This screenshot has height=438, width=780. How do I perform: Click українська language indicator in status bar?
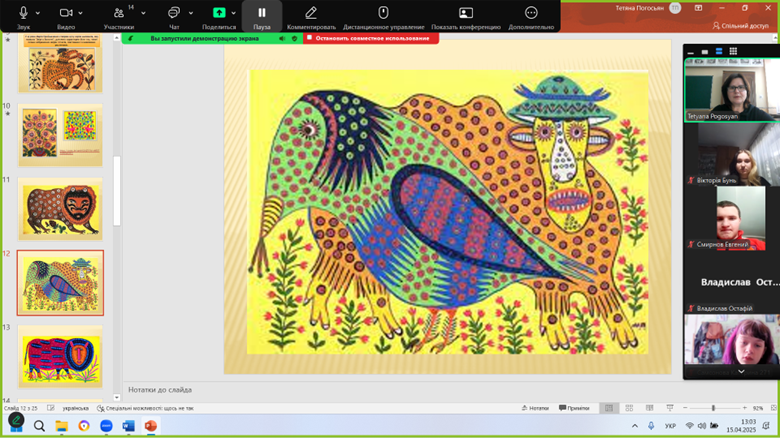pyautogui.click(x=76, y=408)
